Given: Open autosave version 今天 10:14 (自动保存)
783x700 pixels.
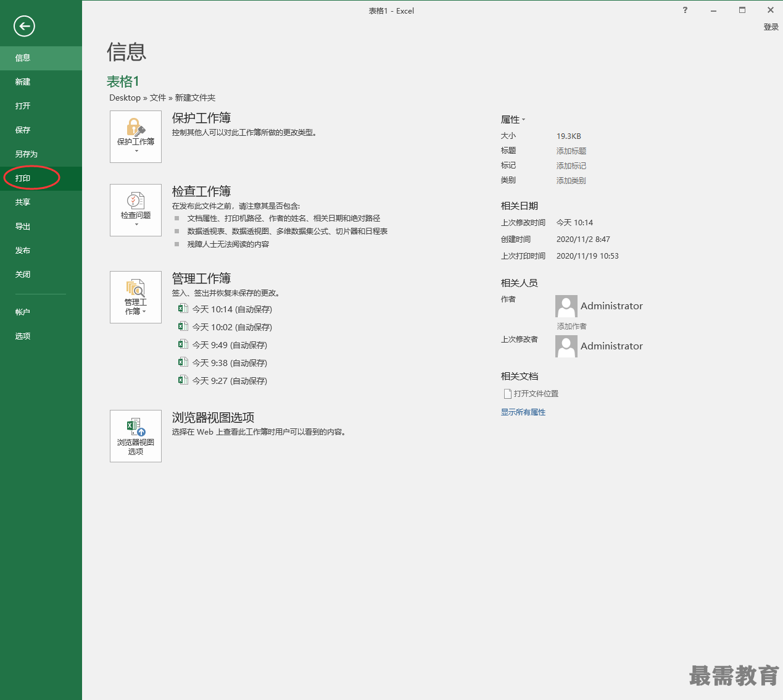Looking at the screenshot, I should (232, 309).
